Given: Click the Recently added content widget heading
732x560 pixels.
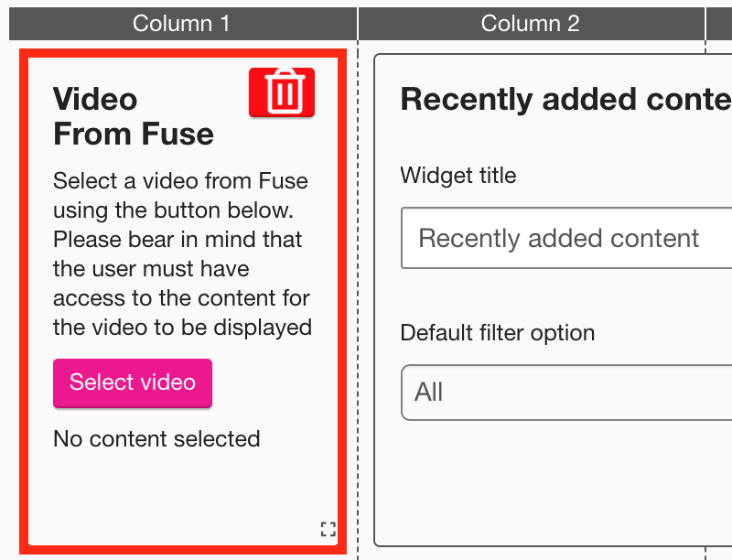Looking at the screenshot, I should (565, 100).
